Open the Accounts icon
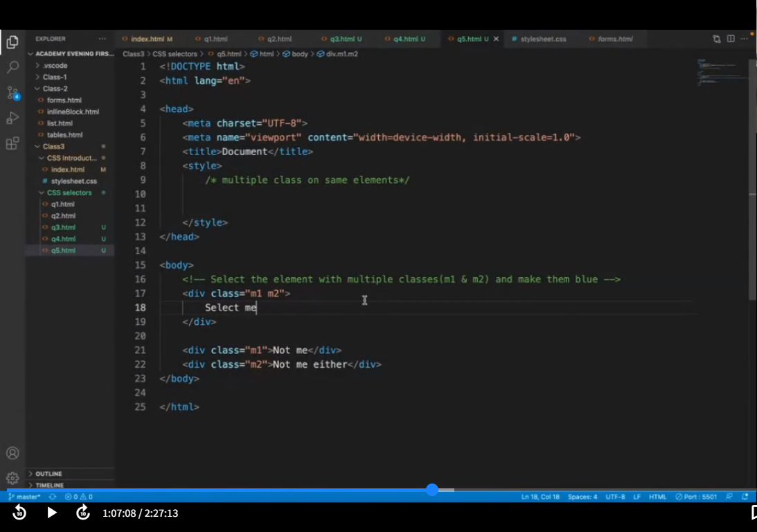Viewport: 757px width, 532px height. point(12,453)
